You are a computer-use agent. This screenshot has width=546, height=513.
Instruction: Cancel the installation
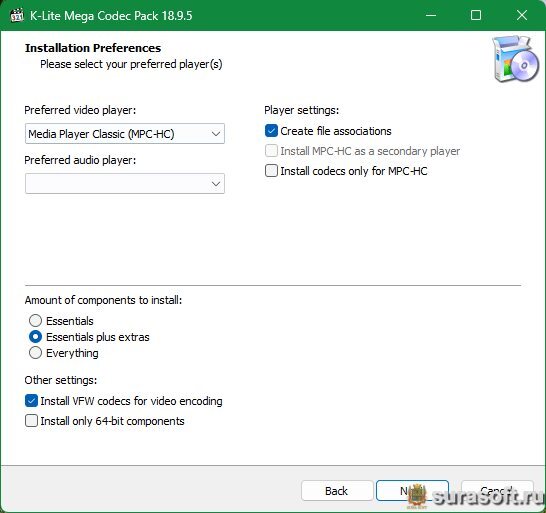497,491
